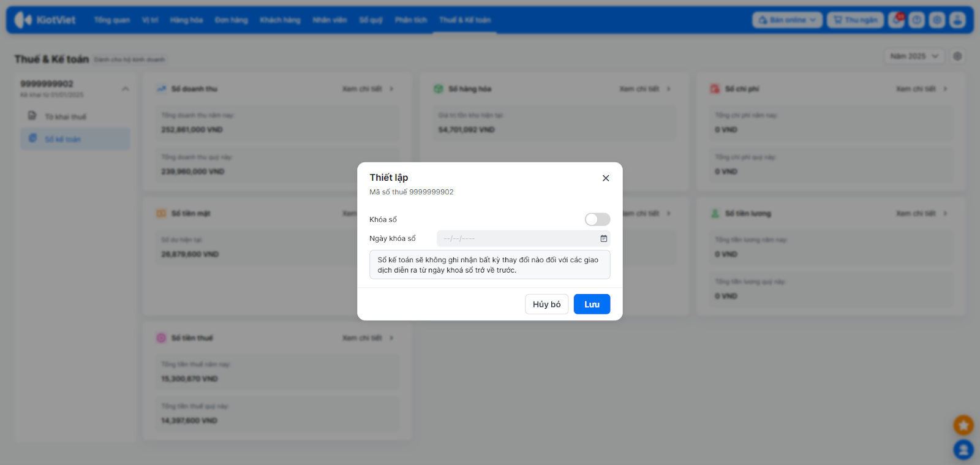Open the Hàng hóa menu
This screenshot has width=980, height=465.
186,20
